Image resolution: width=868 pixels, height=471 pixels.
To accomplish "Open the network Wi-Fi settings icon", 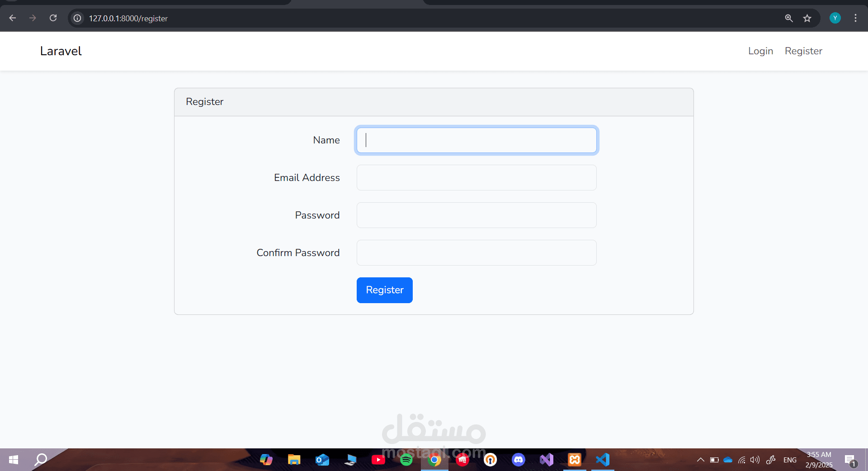I will [742, 460].
